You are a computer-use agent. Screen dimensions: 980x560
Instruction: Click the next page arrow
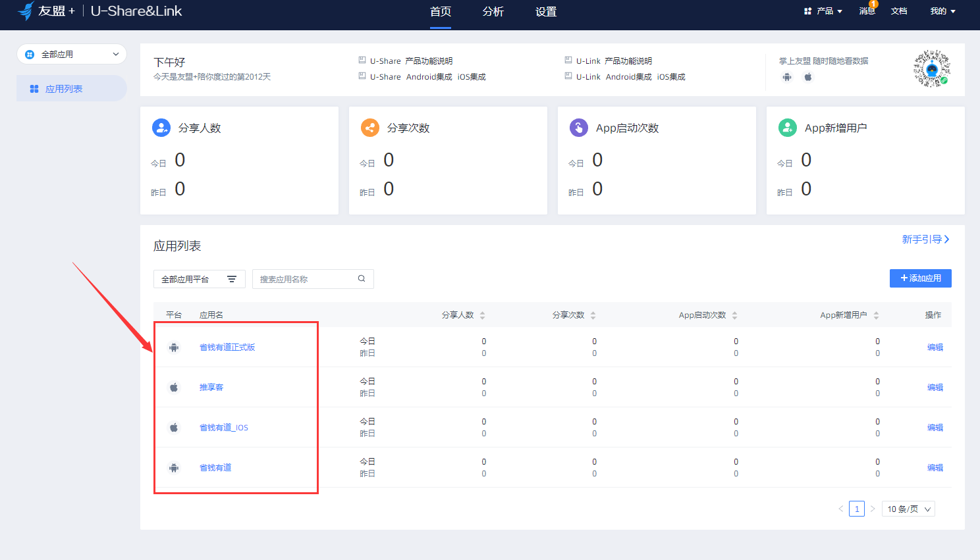873,509
